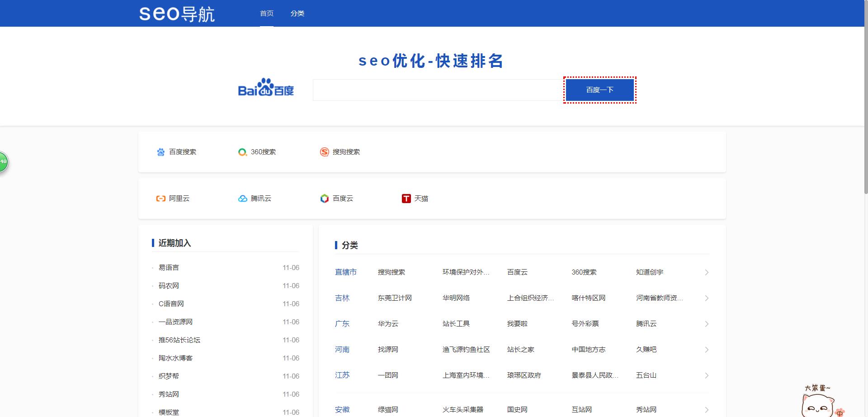Open 一品资源网 in recent list
Screen dimensions: 868x417
[x=175, y=322]
